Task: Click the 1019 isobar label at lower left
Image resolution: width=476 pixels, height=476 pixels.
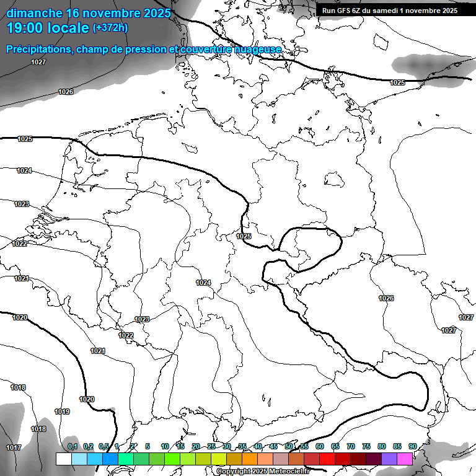Action: [62, 412]
